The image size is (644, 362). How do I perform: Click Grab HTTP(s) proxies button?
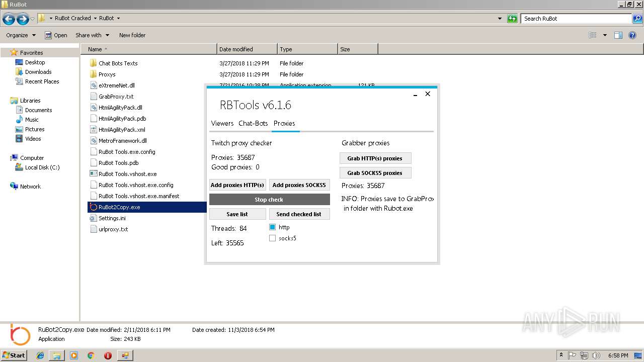(375, 158)
